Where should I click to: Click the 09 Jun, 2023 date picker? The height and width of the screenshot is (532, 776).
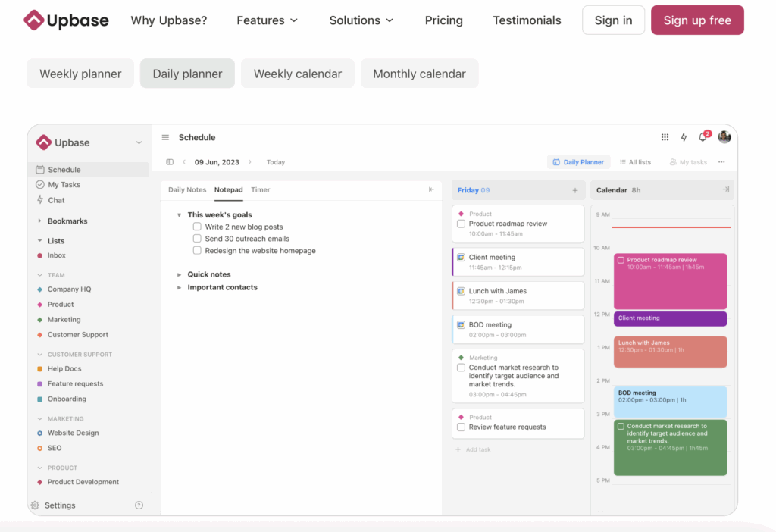217,162
